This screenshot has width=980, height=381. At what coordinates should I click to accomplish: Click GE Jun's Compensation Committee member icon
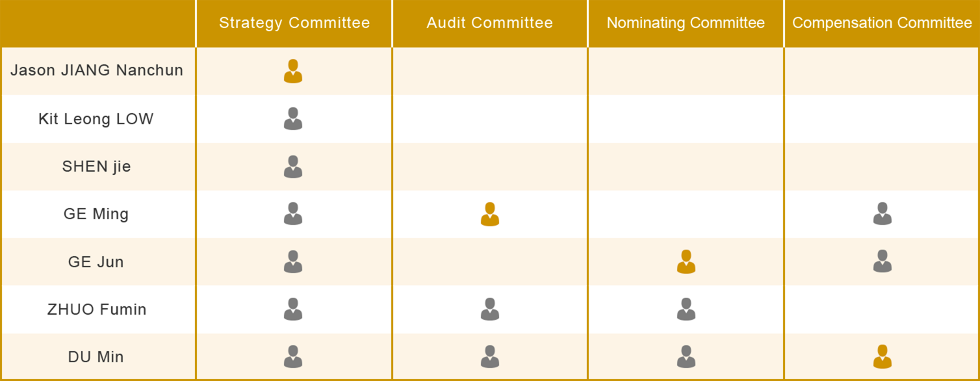click(883, 261)
